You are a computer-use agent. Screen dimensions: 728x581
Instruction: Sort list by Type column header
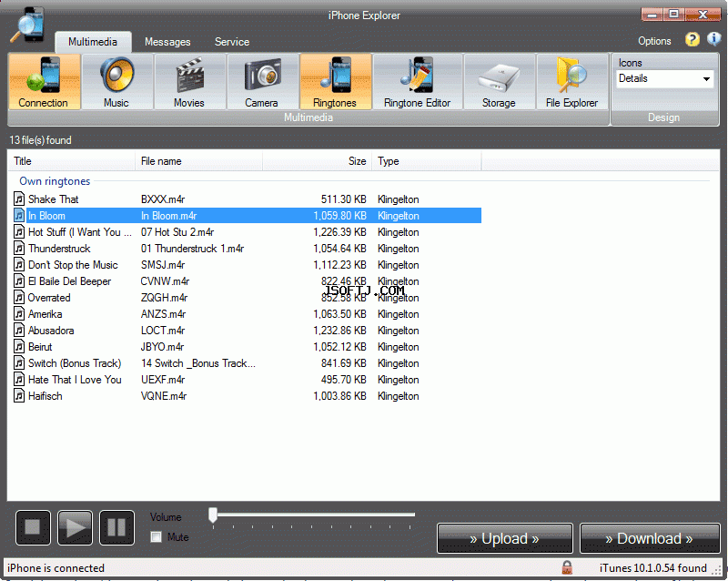coord(426,161)
